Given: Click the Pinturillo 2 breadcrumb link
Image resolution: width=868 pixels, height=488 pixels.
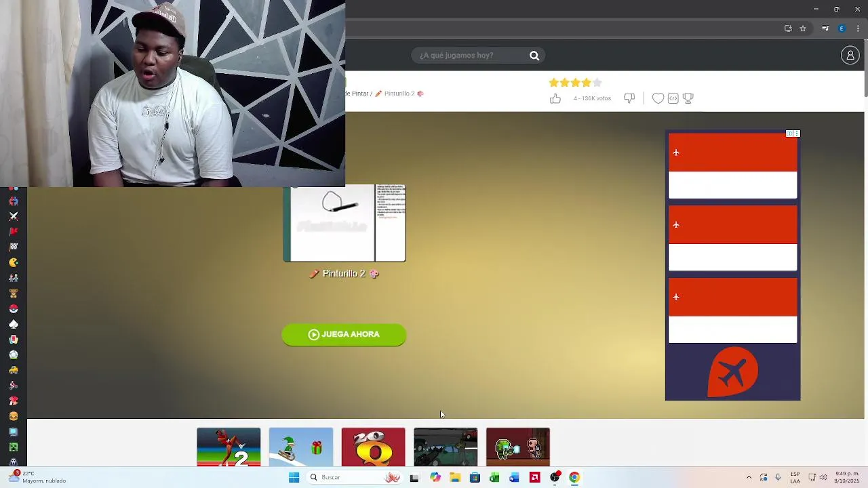Looking at the screenshot, I should click(x=399, y=94).
